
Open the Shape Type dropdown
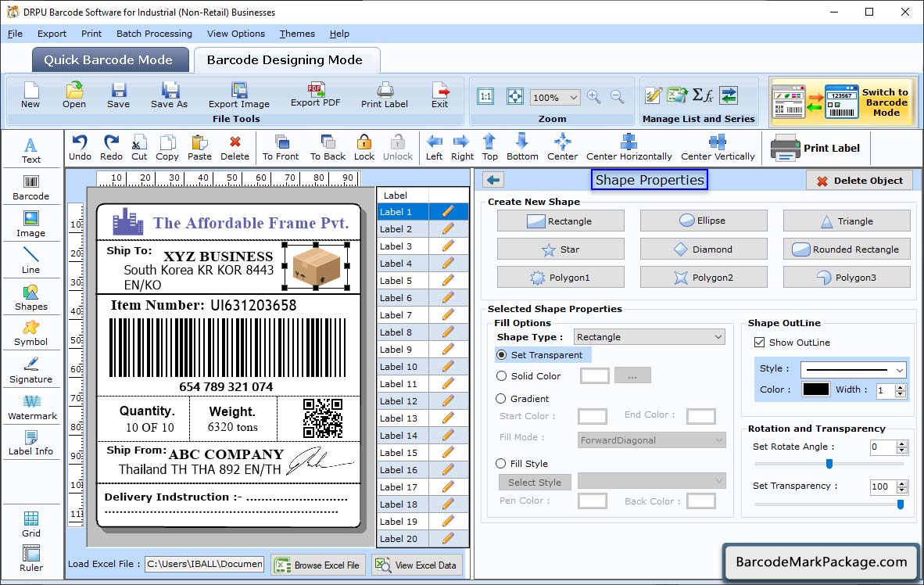[649, 337]
